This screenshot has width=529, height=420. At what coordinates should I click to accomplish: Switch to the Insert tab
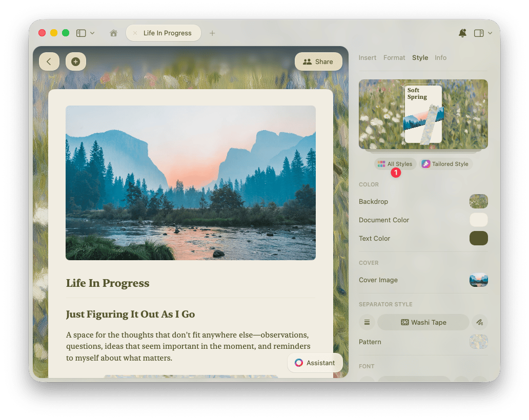coord(368,58)
